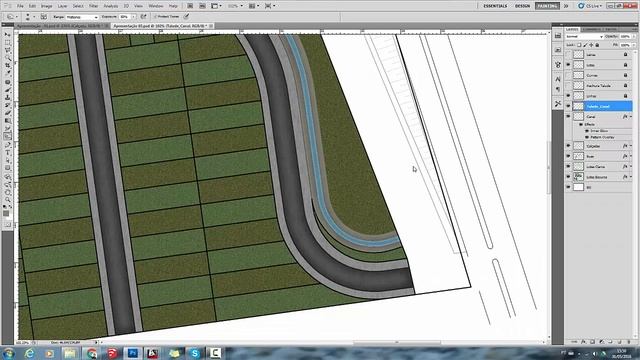
Task: Open the Window menu
Action: click(156, 6)
